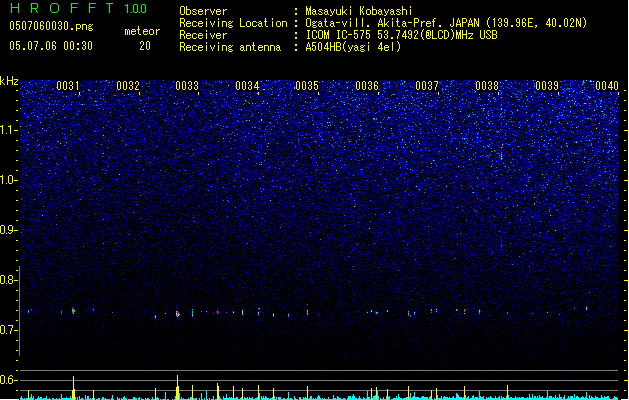Click the 1.1 kHz frequency label
629x400 pixels.
[8, 130]
